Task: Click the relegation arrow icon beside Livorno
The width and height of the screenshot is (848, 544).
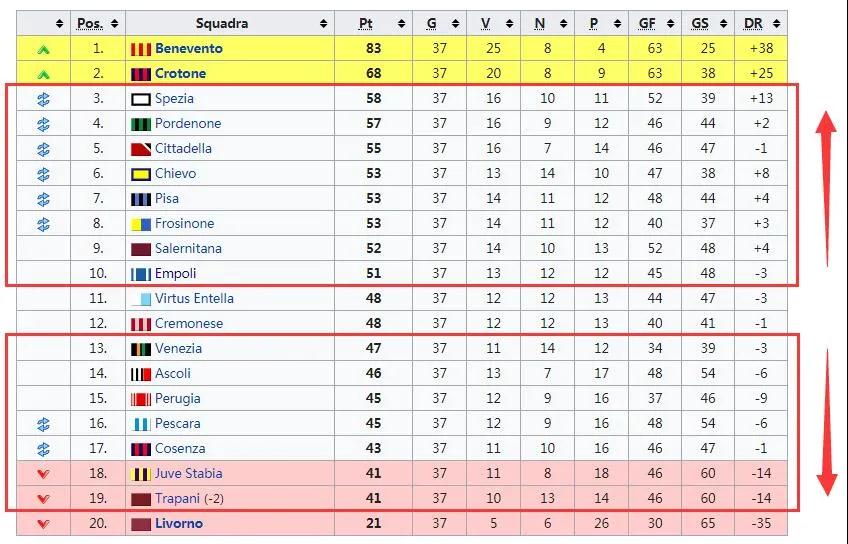Action: [x=43, y=524]
